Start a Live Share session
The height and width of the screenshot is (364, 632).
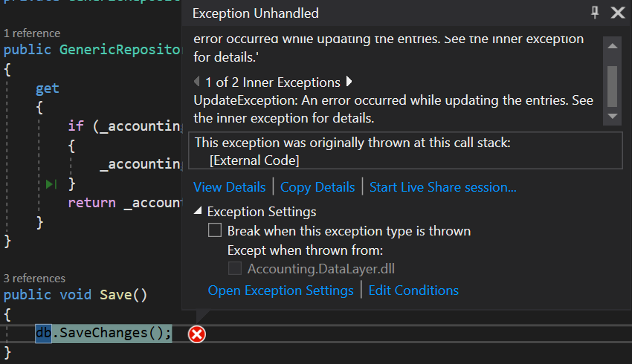coord(442,187)
